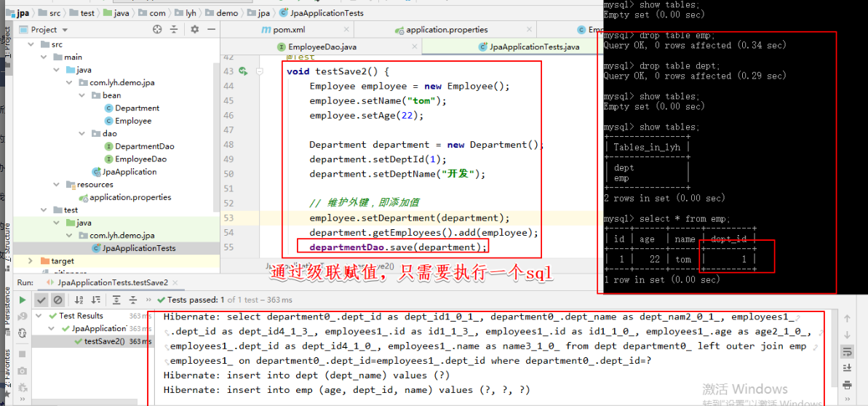Open application.properties in project tree
Image resolution: width=868 pixels, height=406 pixels.
124,197
